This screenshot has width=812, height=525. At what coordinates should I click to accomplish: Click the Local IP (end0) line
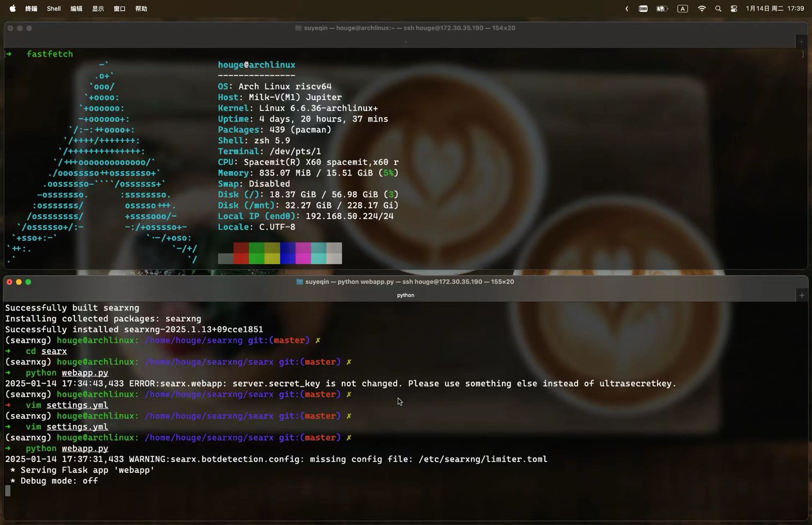pyautogui.click(x=306, y=216)
